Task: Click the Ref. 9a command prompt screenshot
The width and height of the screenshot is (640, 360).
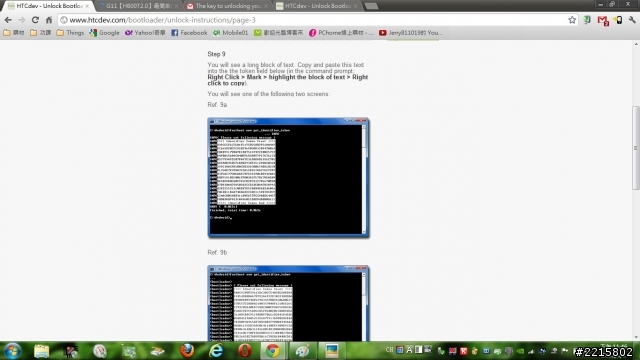Action: pos(289,178)
